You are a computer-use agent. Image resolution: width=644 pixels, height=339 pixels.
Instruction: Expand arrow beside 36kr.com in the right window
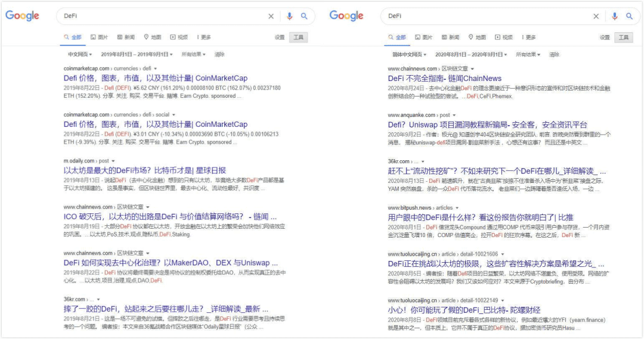[x=423, y=161]
